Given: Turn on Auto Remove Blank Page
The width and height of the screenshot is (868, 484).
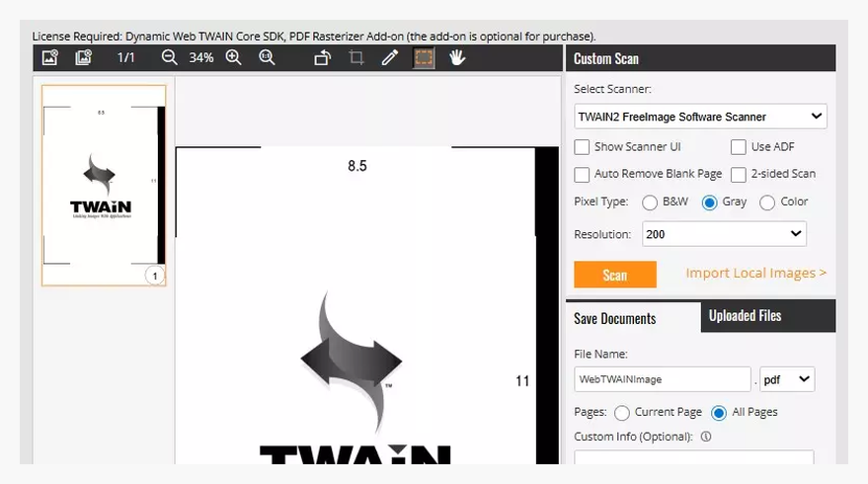Looking at the screenshot, I should 582,175.
